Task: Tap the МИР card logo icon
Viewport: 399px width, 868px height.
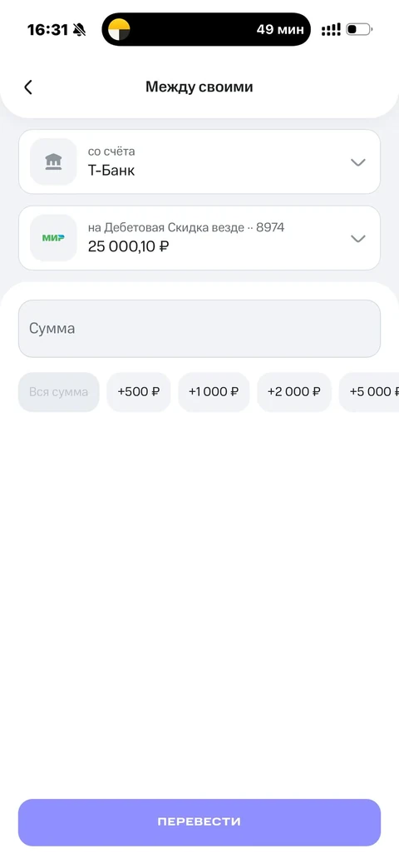Action: pyautogui.click(x=53, y=237)
